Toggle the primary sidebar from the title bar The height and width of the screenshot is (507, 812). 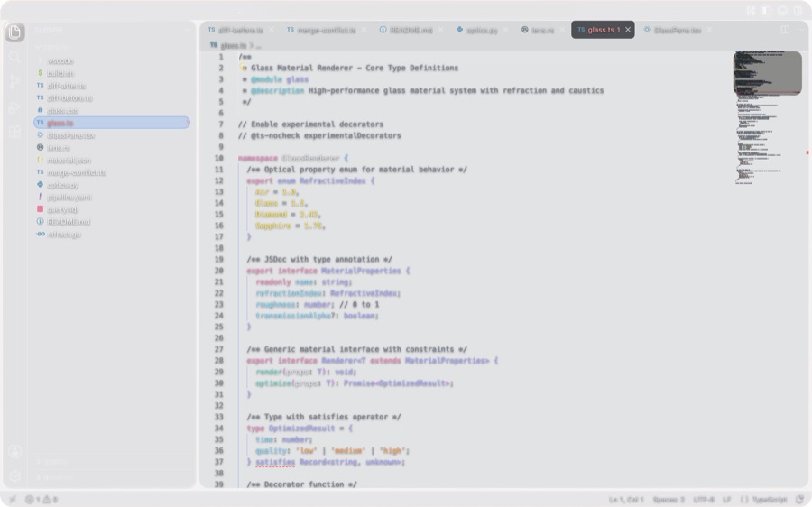(x=767, y=10)
